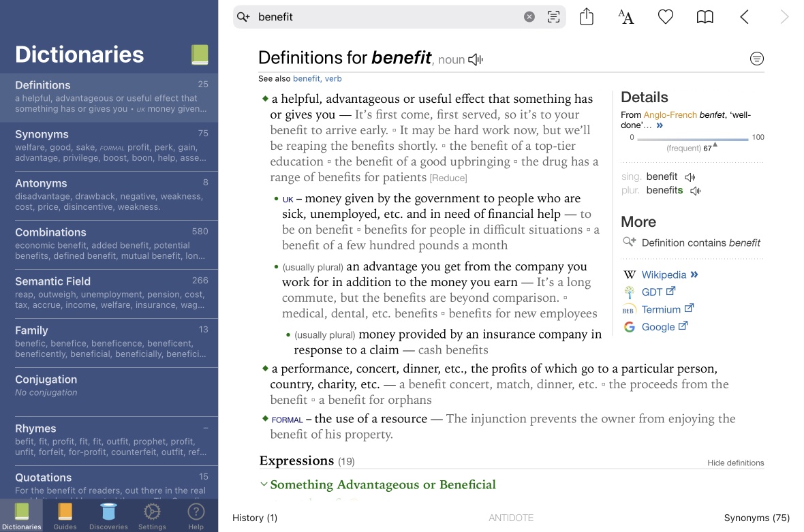This screenshot has height=532, width=804.
Task: Hide definitions in the Expressions section
Action: pos(735,463)
